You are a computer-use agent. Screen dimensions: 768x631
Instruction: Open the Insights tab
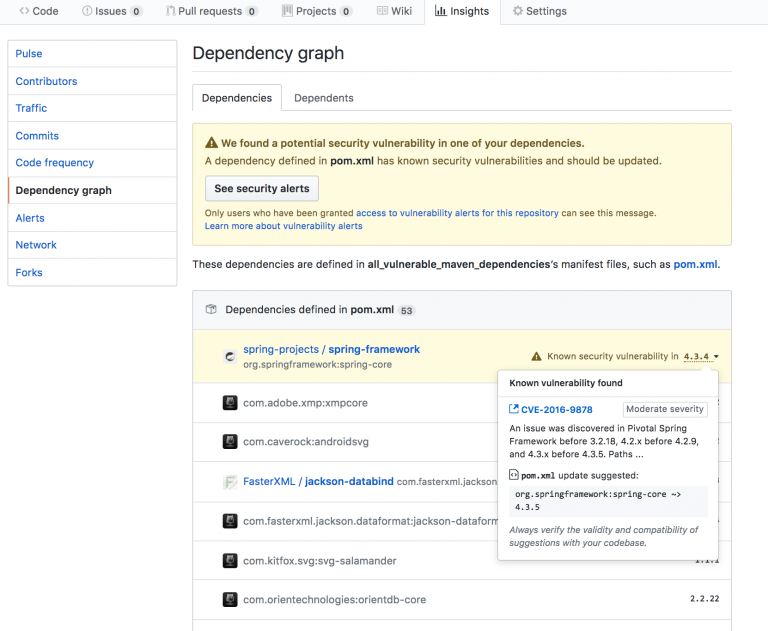(461, 11)
